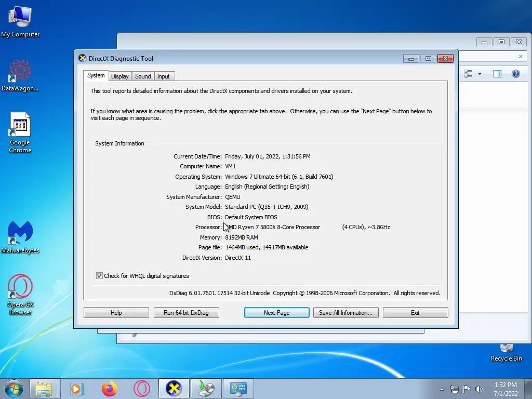This screenshot has height=399, width=532.
Task: Maximize the background window
Action: (x=501, y=42)
